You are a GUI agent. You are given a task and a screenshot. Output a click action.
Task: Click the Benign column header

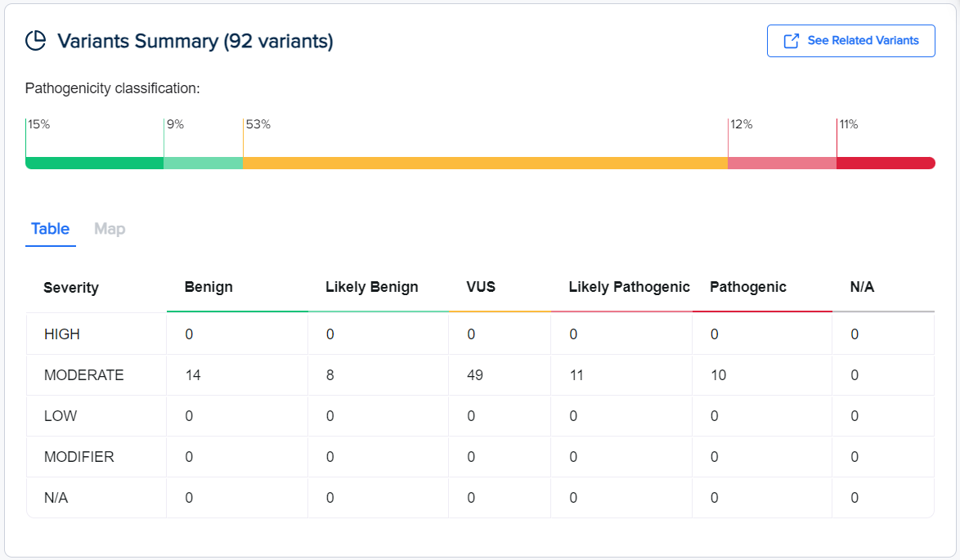tap(209, 287)
